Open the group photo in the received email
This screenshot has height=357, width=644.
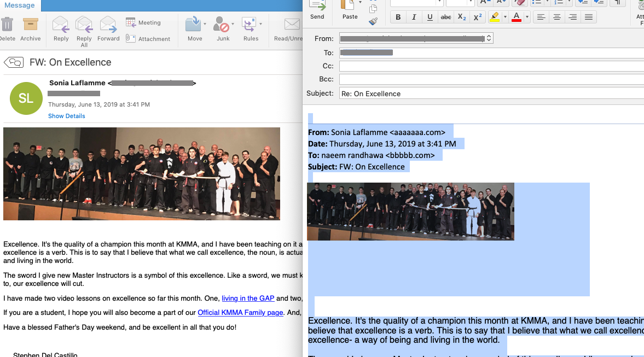(142, 173)
